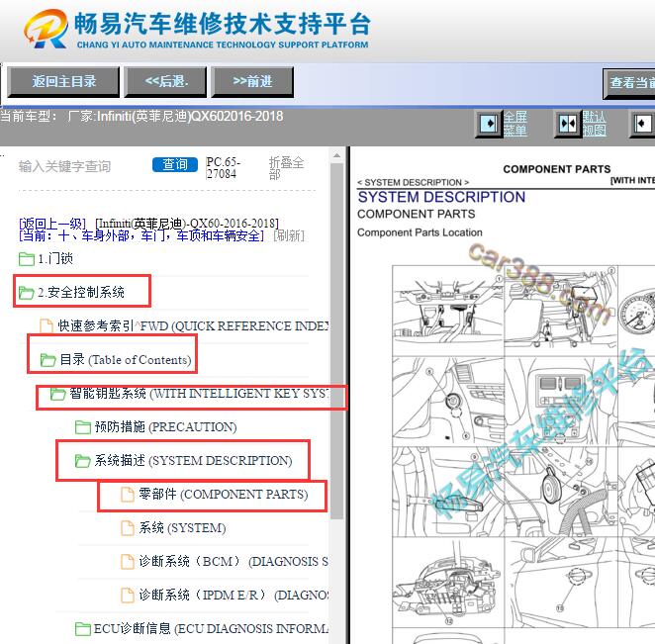655x644 pixels.
Task: Select ECU诊断信息 ECU DIAGNOSIS INFORMATION item
Action: click(x=211, y=629)
